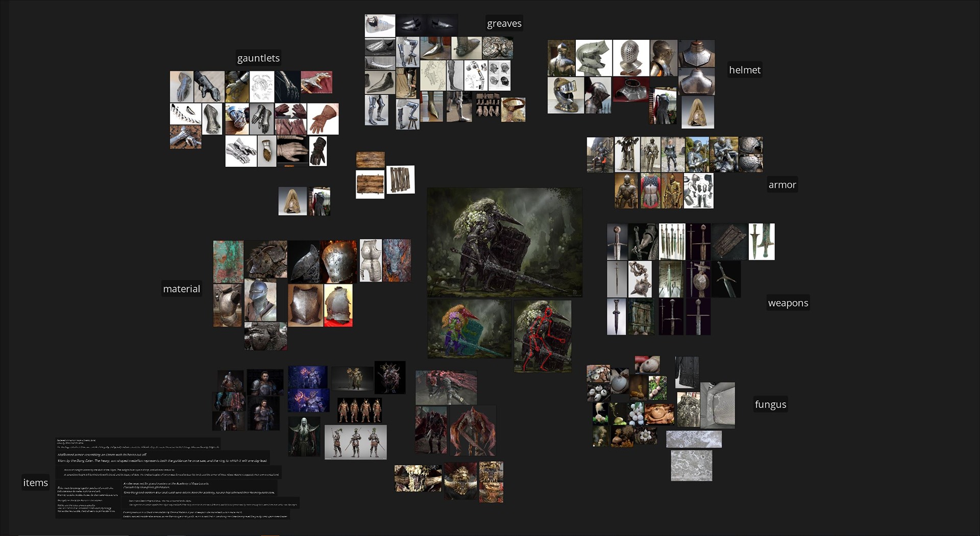Click the image with four helmets on white

[499, 75]
